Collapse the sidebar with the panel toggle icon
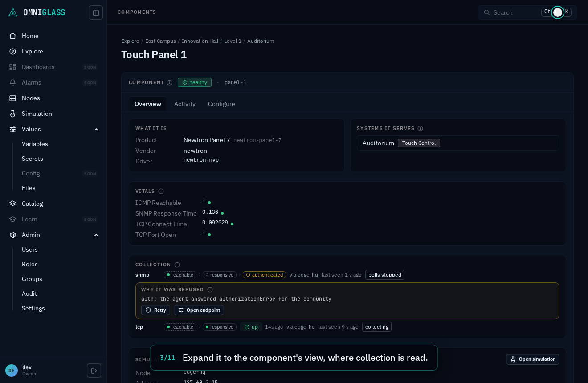Screen dimensions: 588x383 tap(96, 12)
